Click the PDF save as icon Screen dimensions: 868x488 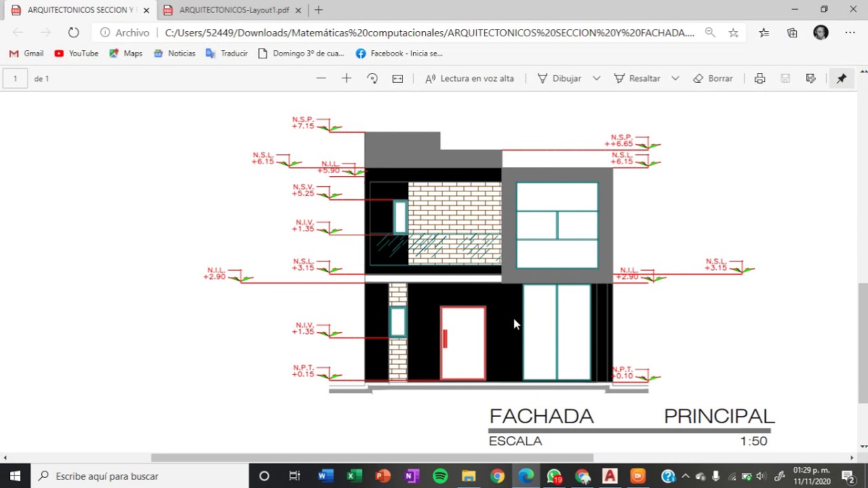[811, 79]
